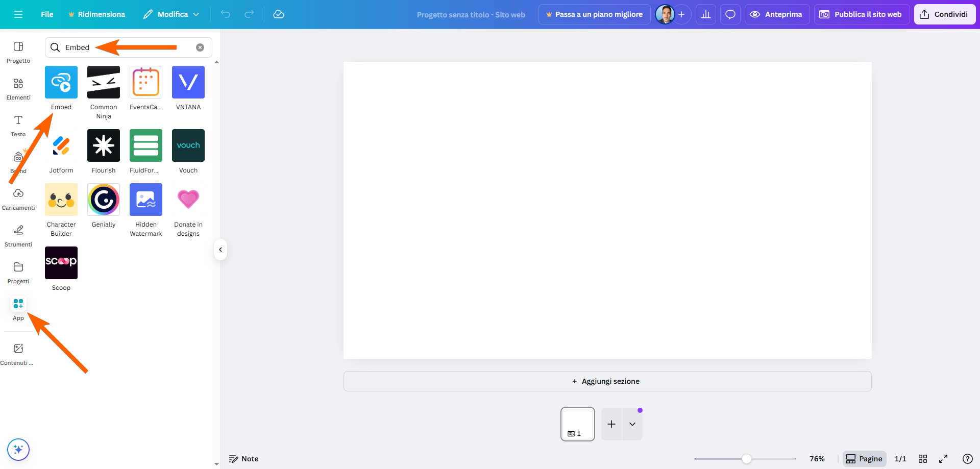Open the Contenuti side tab
The height and width of the screenshot is (469, 980).
[x=18, y=355]
